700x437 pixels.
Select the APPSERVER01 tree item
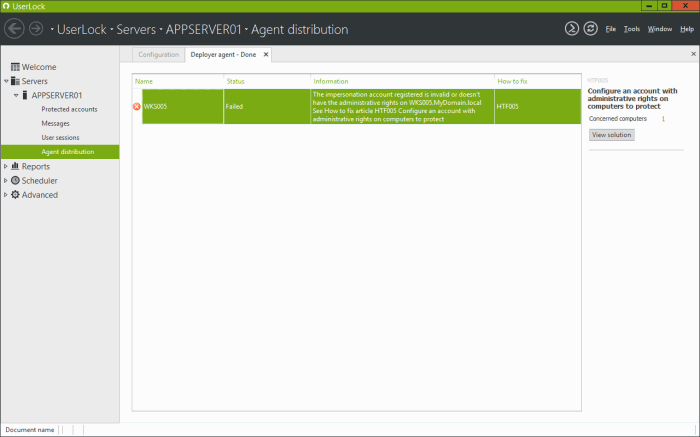[x=57, y=96]
